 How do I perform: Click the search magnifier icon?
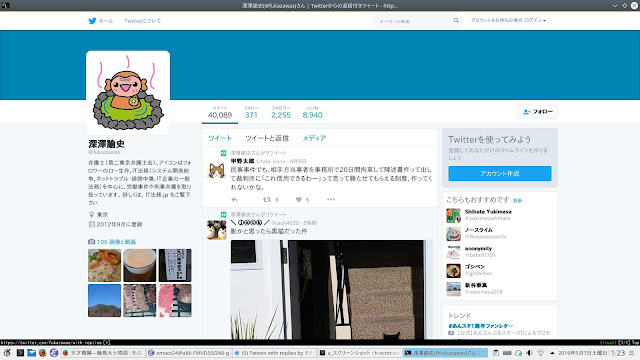[456, 20]
